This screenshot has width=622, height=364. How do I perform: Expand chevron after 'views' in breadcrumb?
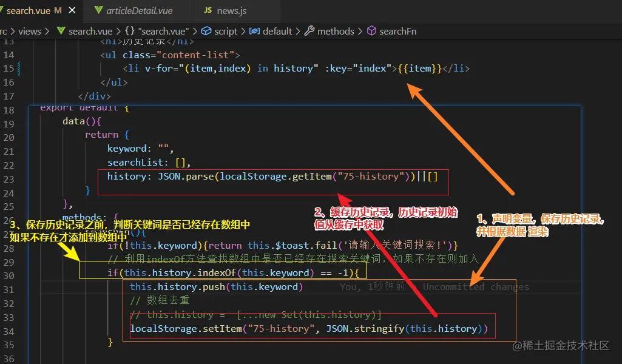[47, 32]
